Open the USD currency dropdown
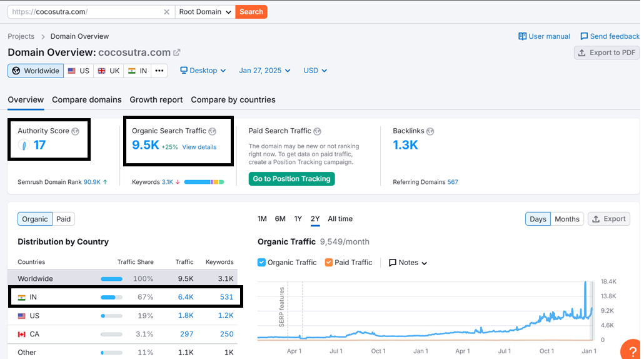Image resolution: width=644 pixels, height=359 pixels. (315, 71)
